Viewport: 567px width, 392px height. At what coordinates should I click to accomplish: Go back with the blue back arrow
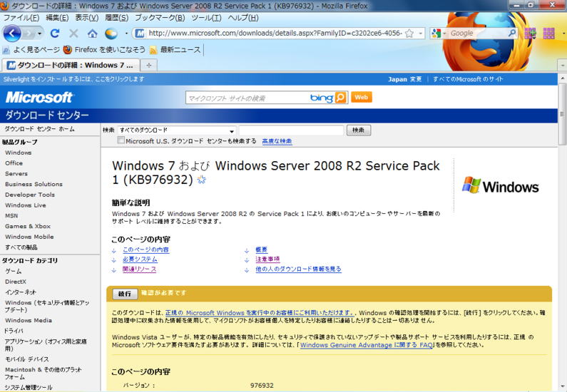click(x=12, y=33)
